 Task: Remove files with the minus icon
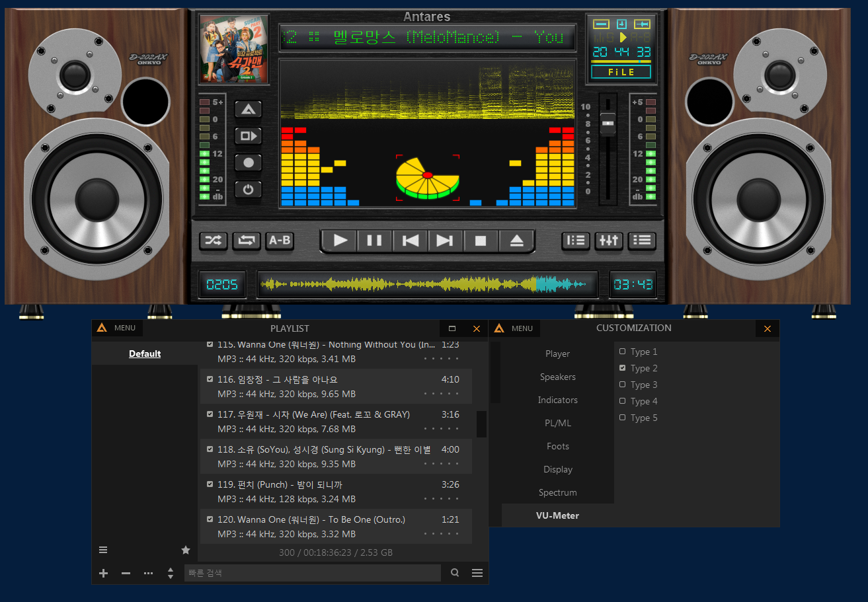click(126, 573)
